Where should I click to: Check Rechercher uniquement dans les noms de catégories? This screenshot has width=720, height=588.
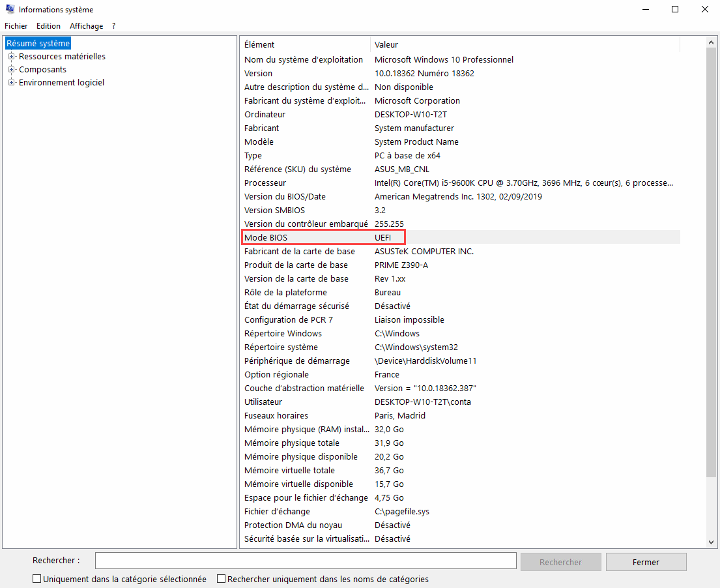[221, 579]
